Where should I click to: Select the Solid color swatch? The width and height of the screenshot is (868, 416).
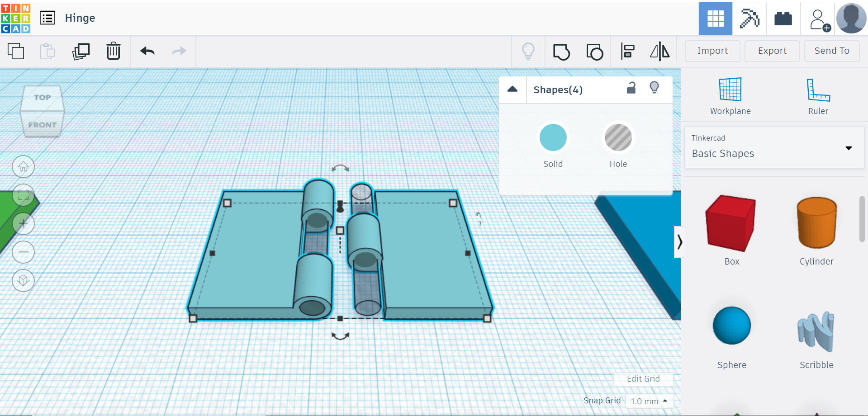click(x=552, y=137)
